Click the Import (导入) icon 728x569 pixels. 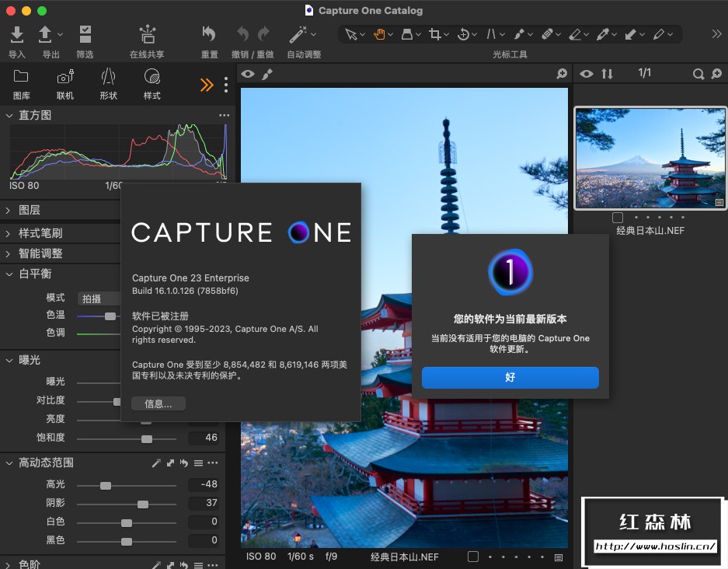pos(17,34)
